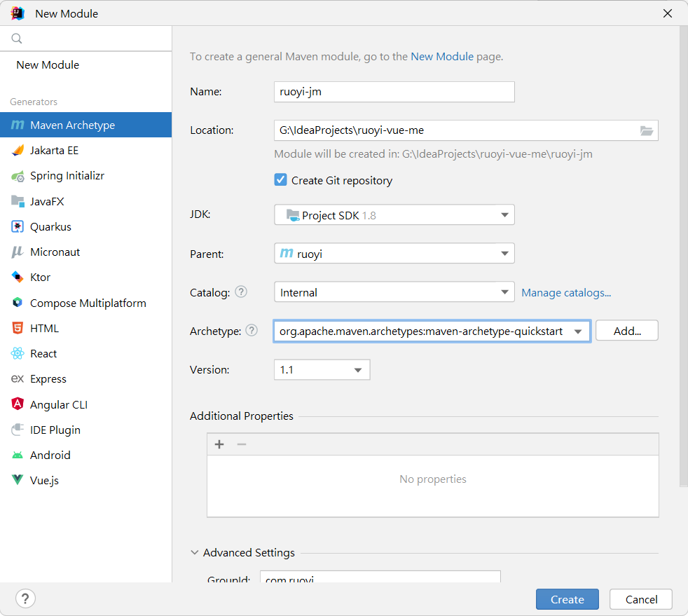Collapse the Advanced Settings section
The width and height of the screenshot is (688, 616).
tap(195, 553)
